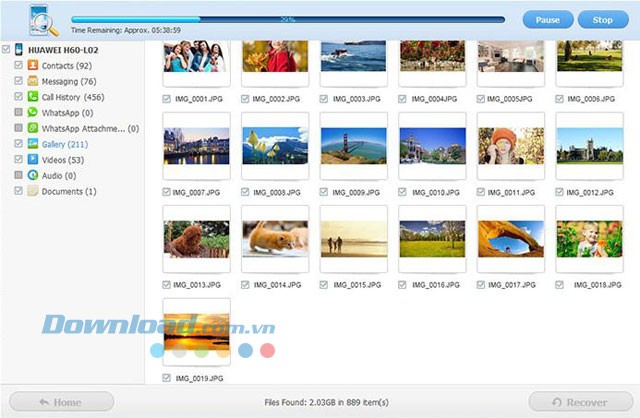Viewport: 640px width, 418px height.
Task: Select the ocean waves photo IMG_0003
Action: (x=353, y=56)
